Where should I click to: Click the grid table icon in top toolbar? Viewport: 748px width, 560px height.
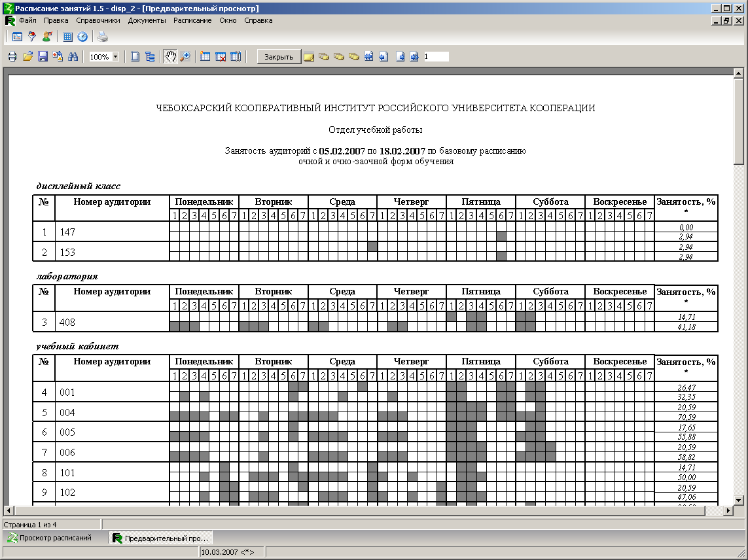click(x=67, y=37)
